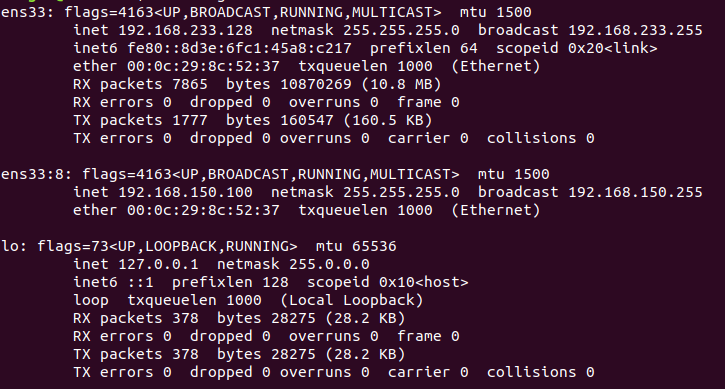
Task: Click the lo loopback interface name
Action: coord(9,247)
